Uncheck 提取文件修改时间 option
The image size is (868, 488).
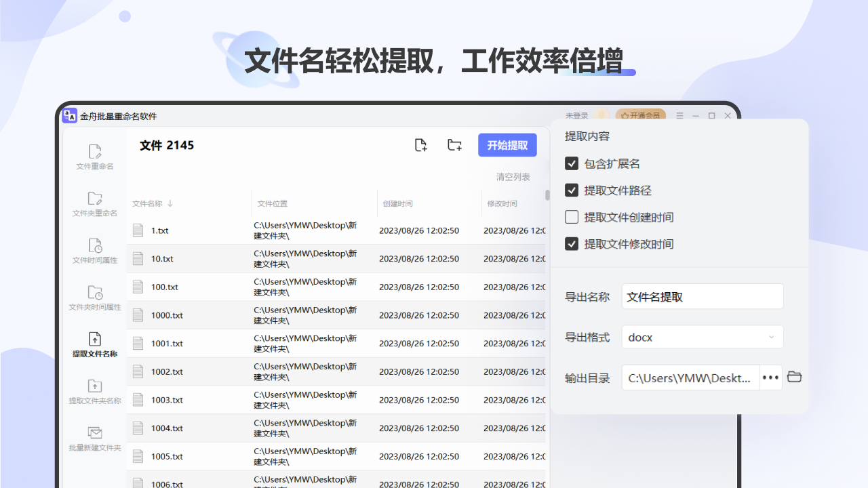(x=572, y=243)
